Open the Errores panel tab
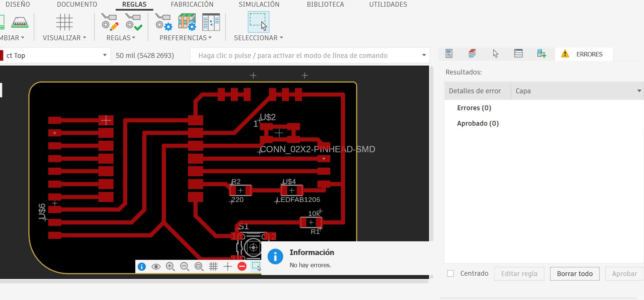 click(583, 54)
